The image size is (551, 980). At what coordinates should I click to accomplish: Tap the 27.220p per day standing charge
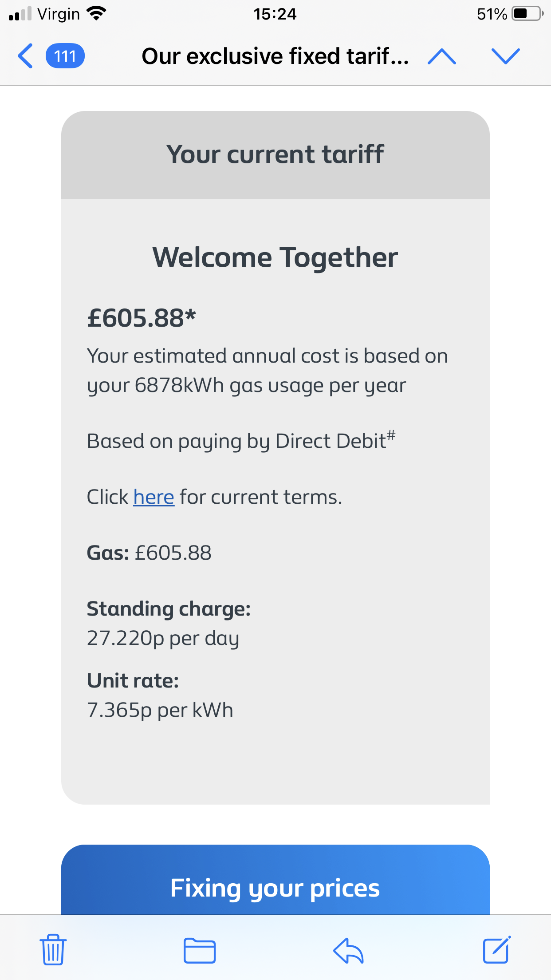(163, 638)
